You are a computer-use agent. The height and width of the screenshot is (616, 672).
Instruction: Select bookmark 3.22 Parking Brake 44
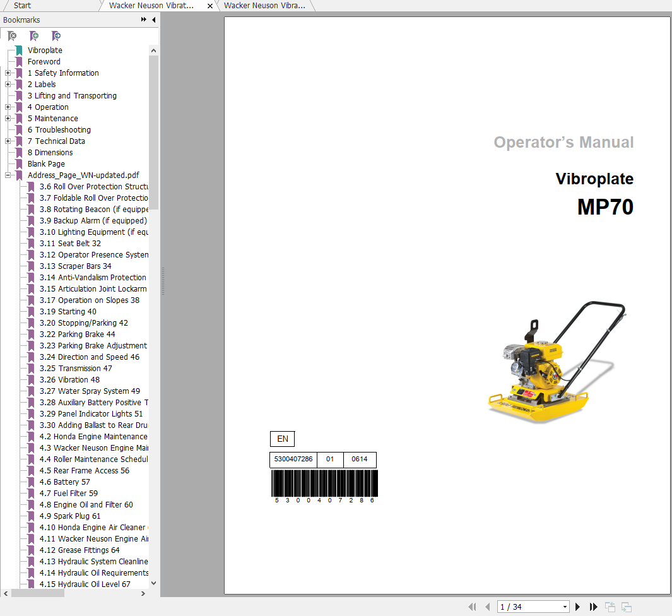click(77, 335)
